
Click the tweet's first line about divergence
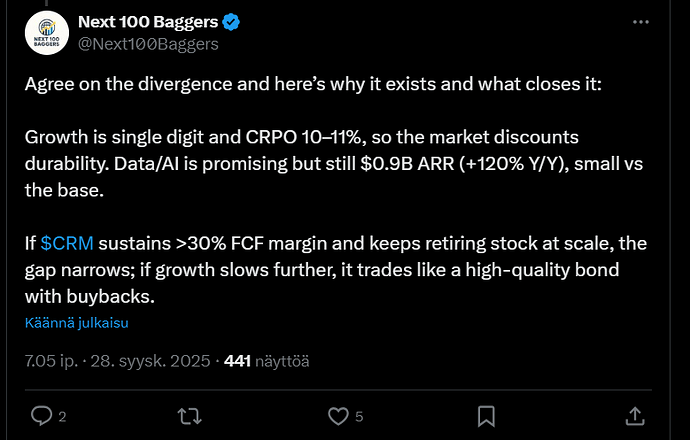313,84
